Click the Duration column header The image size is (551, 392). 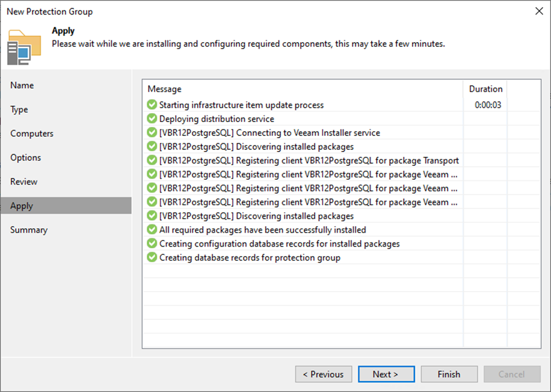coord(485,89)
